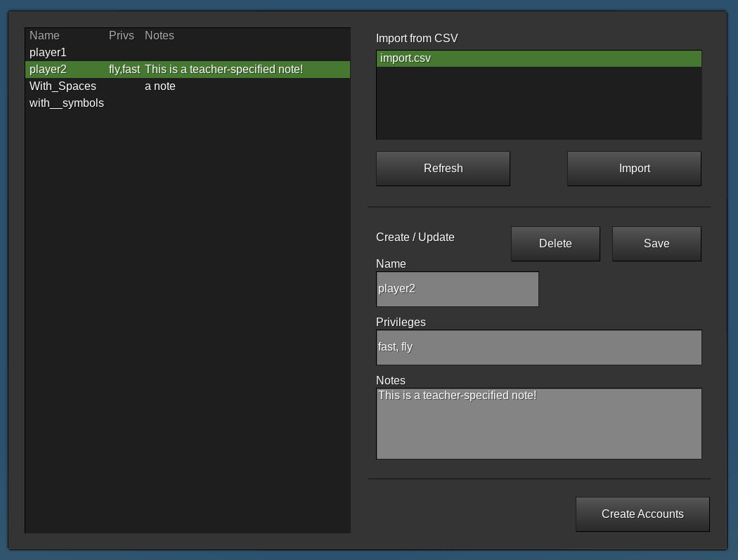Click the Create Accounts button
Viewport: 738px width, 560px height.
coord(642,514)
